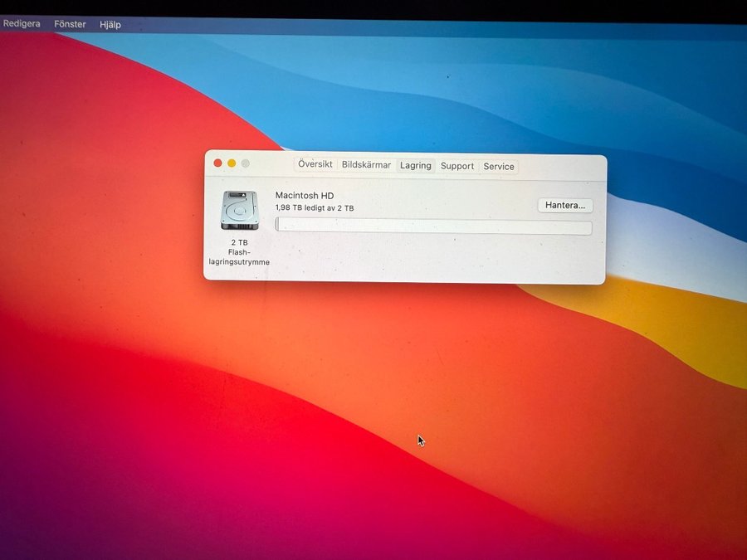
Task: Click the Macintosh HD volume name
Action: pos(305,195)
